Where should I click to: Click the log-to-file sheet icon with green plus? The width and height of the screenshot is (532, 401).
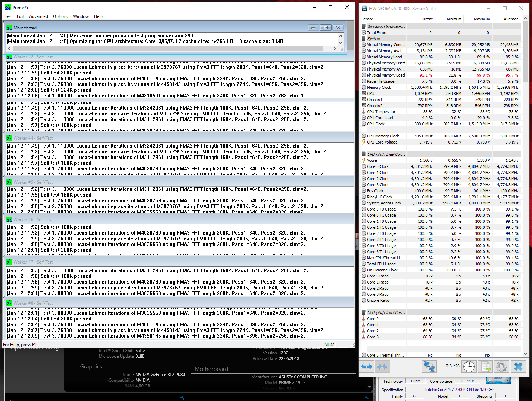(485, 367)
